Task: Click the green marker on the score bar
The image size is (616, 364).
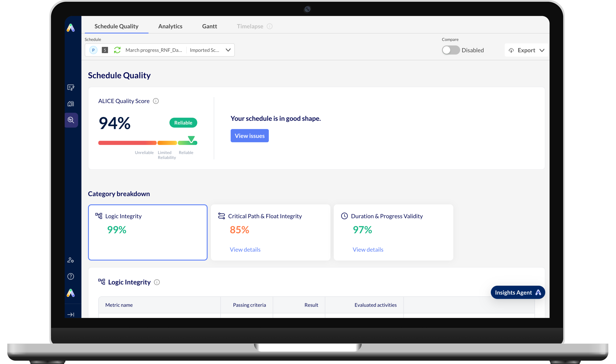Action: coord(191,139)
